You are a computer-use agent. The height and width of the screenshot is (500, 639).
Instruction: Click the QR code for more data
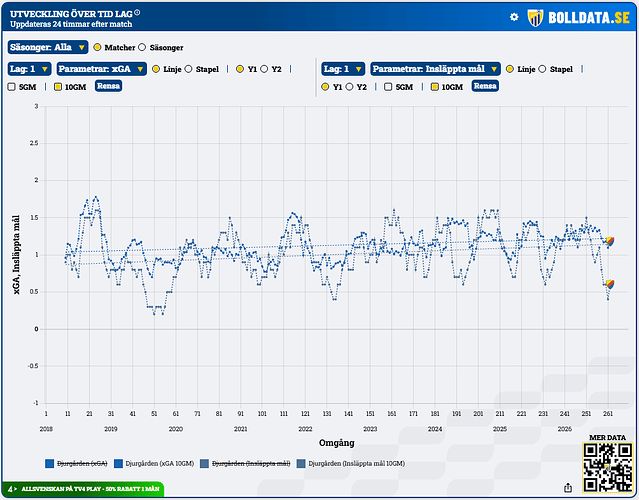pyautogui.click(x=607, y=468)
